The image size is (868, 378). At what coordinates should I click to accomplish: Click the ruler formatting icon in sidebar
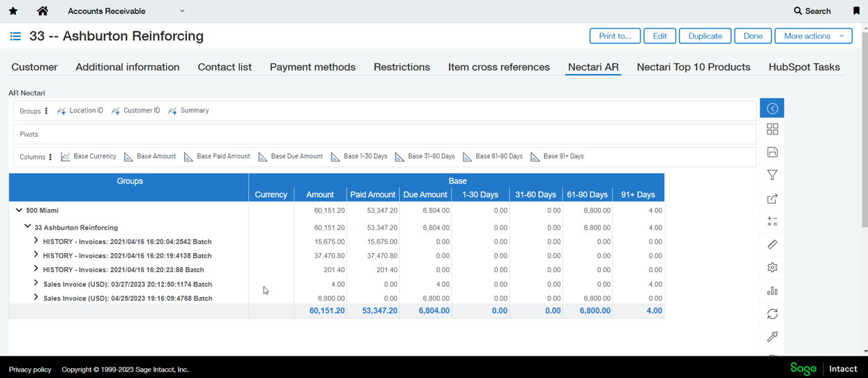[772, 245]
